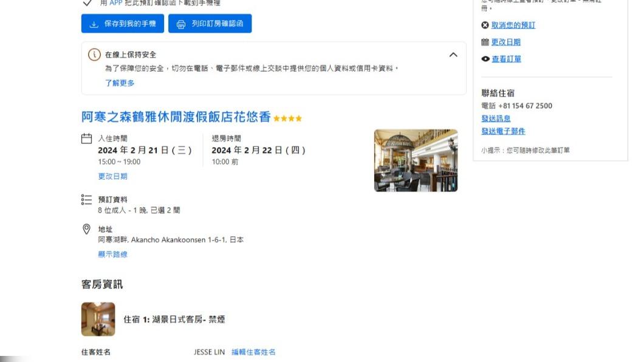Click the check-out time 10:00 前
The width and height of the screenshot is (644, 362).
(225, 162)
